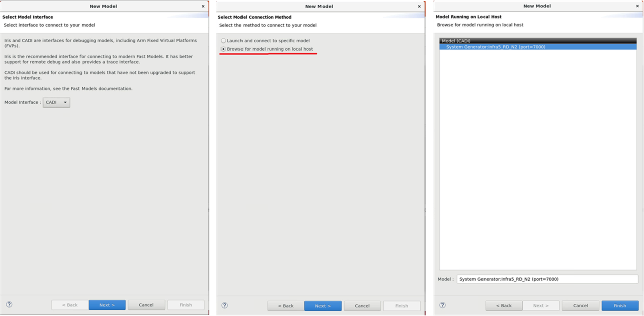The width and height of the screenshot is (644, 316).
Task: Close the Select Model Connection Method dialog window
Action: pyautogui.click(x=419, y=6)
